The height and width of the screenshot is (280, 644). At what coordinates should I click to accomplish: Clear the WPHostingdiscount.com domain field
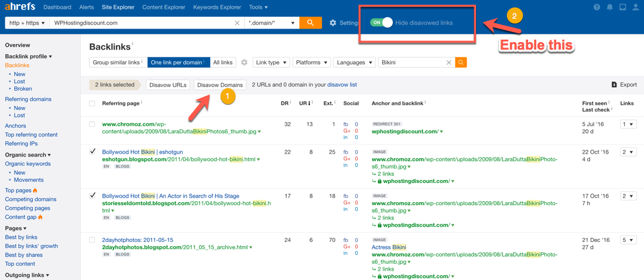(237, 23)
